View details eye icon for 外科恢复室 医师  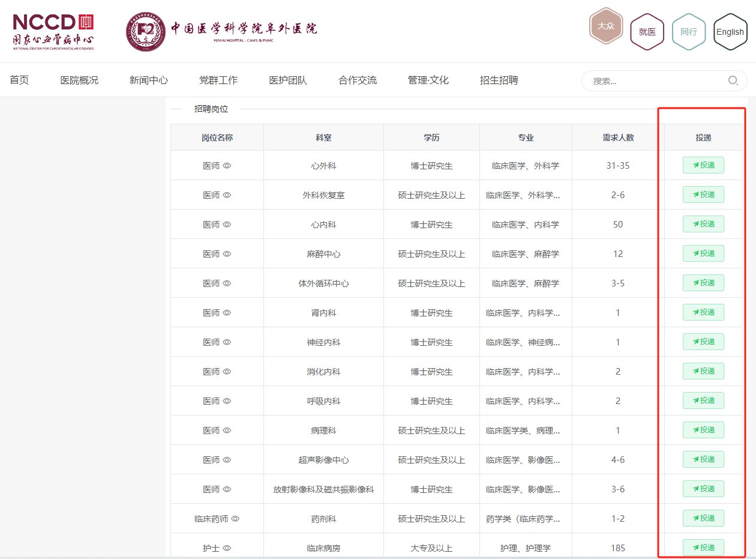[x=227, y=195]
